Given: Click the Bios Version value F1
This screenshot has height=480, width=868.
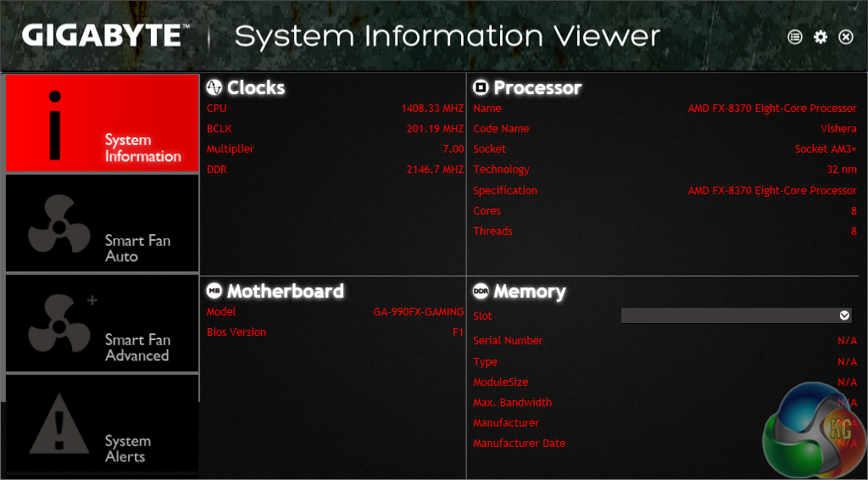Looking at the screenshot, I should [x=458, y=332].
